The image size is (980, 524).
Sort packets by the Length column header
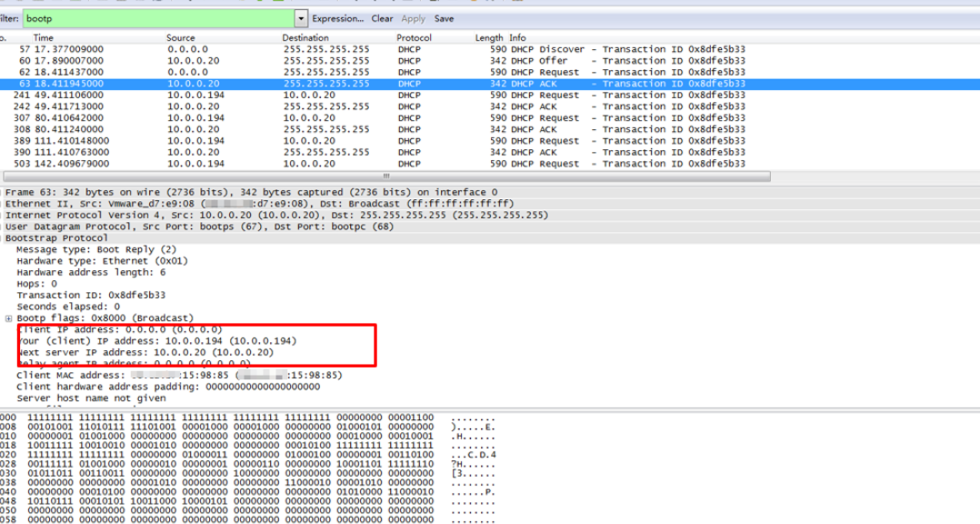[489, 37]
